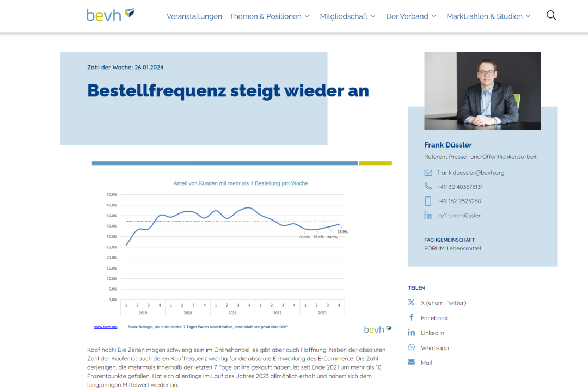Click the X (ehem. Twitter) share link

443,303
